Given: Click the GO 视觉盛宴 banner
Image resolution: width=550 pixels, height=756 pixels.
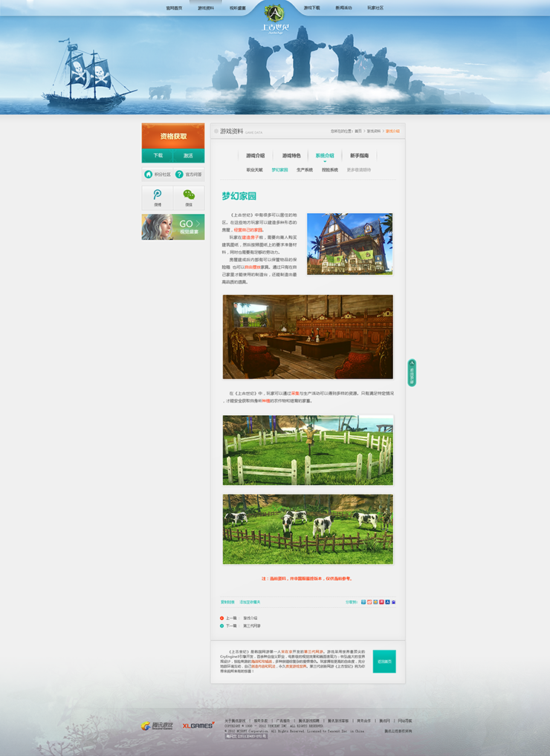Looking at the screenshot, I should pos(173,227).
